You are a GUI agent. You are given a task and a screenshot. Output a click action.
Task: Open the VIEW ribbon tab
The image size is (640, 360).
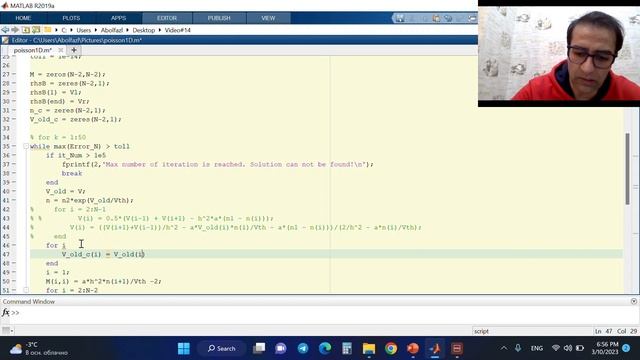[x=268, y=18]
